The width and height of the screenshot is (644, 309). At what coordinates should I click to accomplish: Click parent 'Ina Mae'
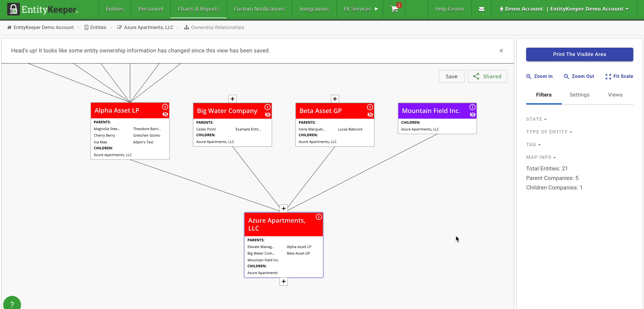[100, 142]
